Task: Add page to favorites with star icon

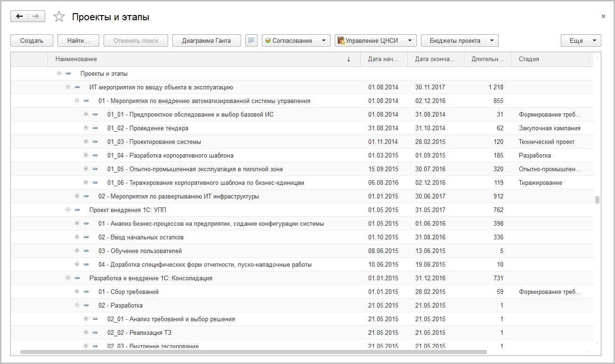Action: [x=59, y=17]
